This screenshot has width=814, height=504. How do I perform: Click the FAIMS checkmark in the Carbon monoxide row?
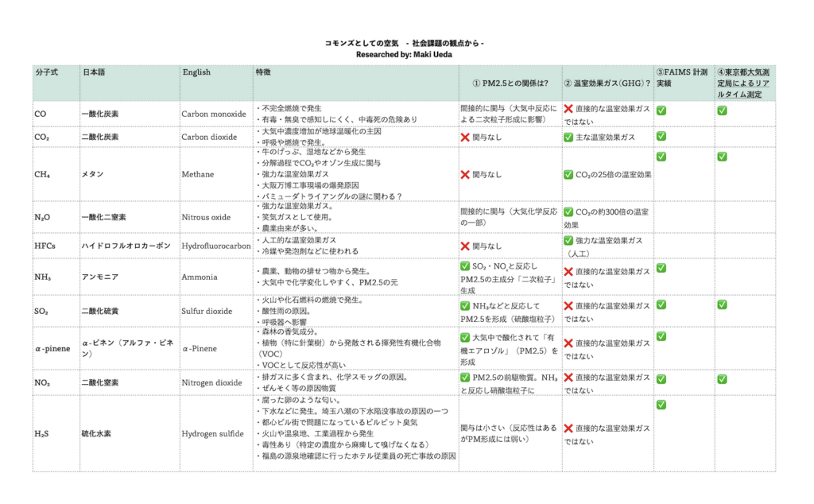[x=661, y=110]
